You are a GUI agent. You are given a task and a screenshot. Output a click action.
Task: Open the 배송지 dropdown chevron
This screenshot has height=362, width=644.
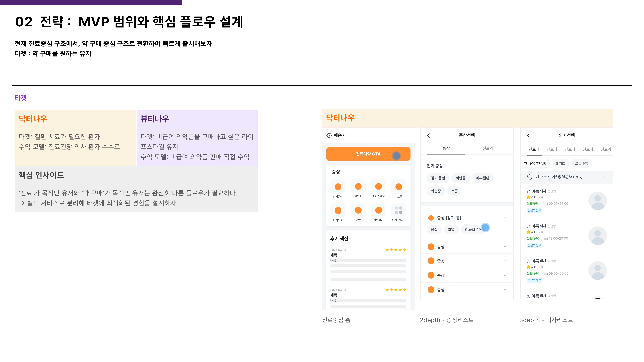350,135
